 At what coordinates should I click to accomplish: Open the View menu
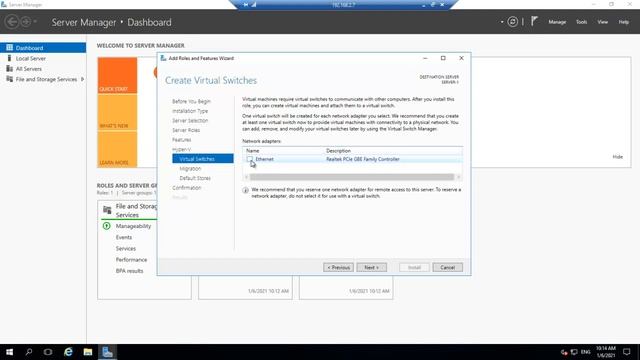click(603, 22)
